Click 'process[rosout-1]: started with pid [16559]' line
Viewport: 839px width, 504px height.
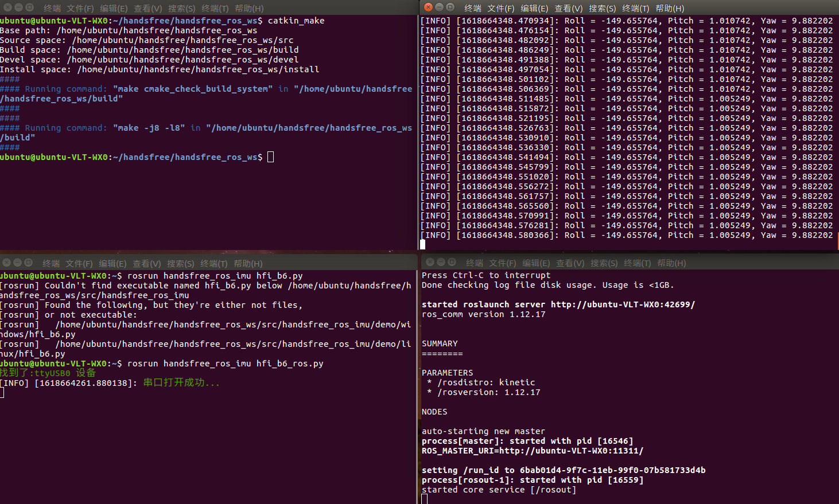(533, 480)
